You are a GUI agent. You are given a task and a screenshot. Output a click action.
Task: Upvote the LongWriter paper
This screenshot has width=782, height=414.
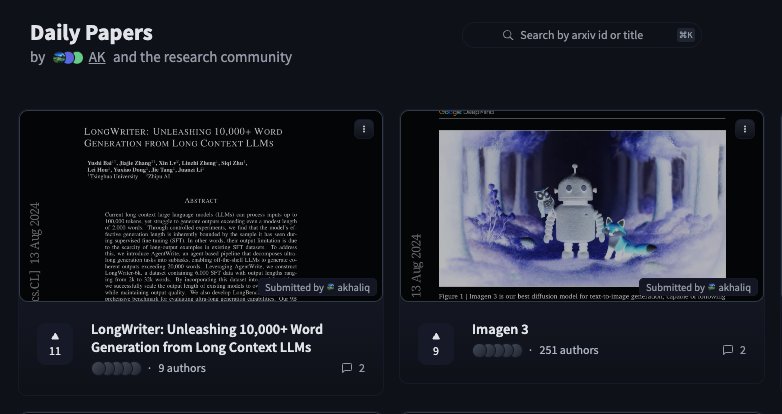(55, 344)
